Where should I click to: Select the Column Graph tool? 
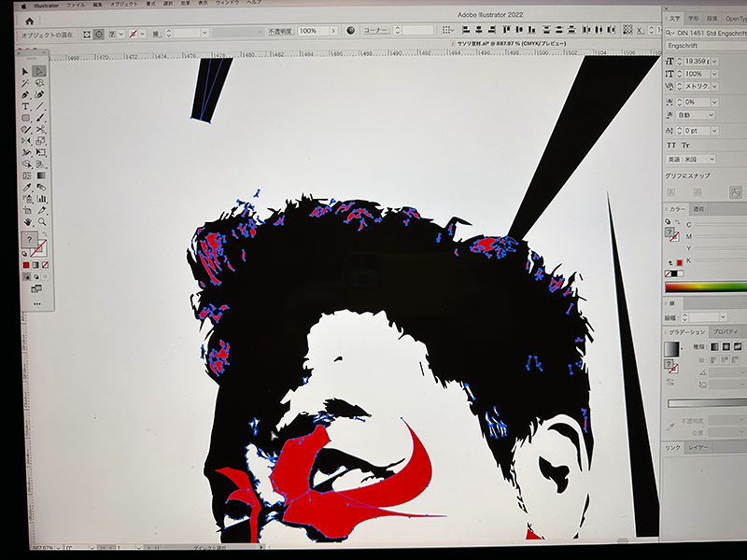pos(41,199)
